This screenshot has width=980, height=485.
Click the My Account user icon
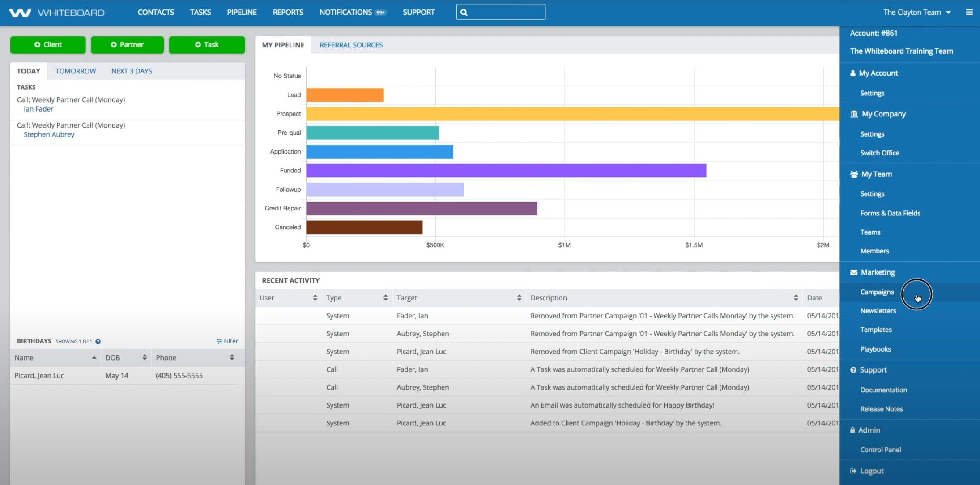coord(853,73)
